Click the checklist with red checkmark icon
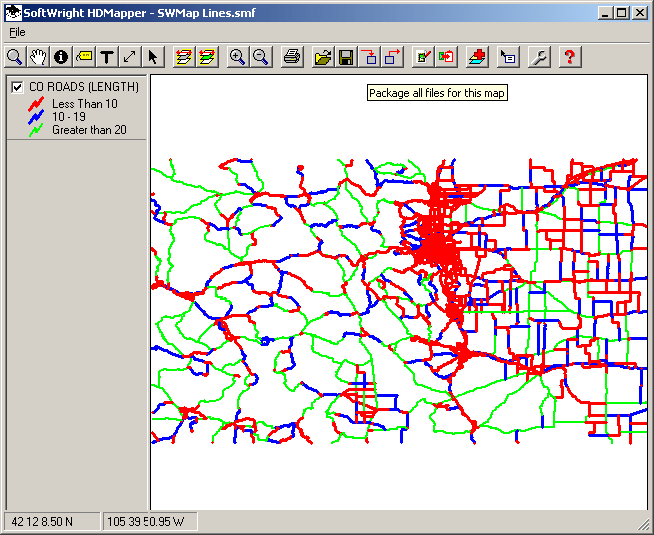Viewport: 654px width, 535px height. click(x=423, y=57)
